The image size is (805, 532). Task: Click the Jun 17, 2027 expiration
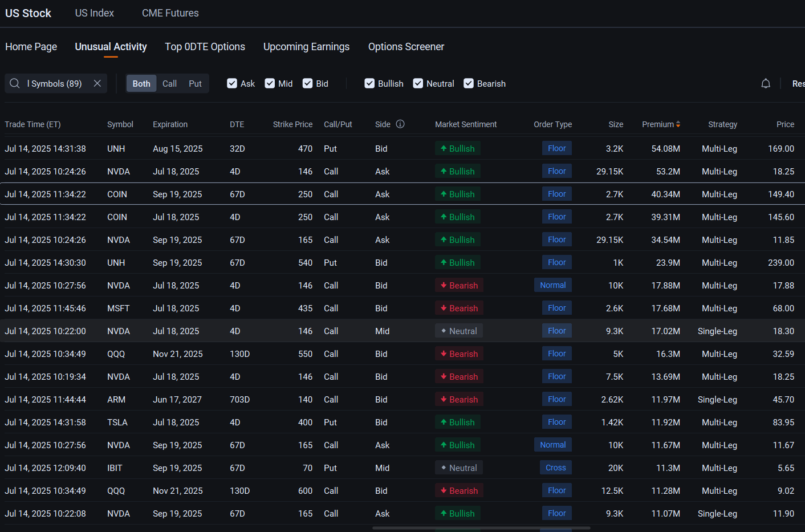(177, 400)
